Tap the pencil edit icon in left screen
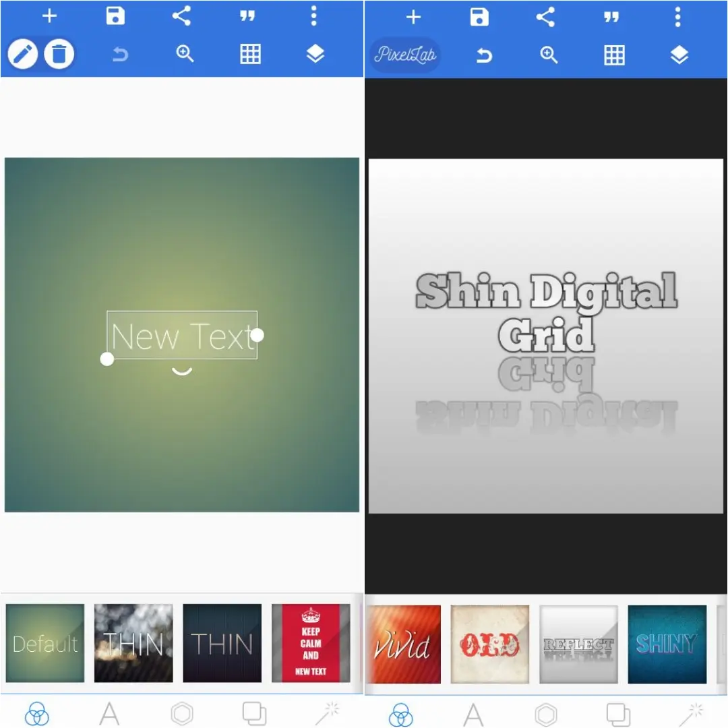728x728 pixels. pyautogui.click(x=23, y=54)
